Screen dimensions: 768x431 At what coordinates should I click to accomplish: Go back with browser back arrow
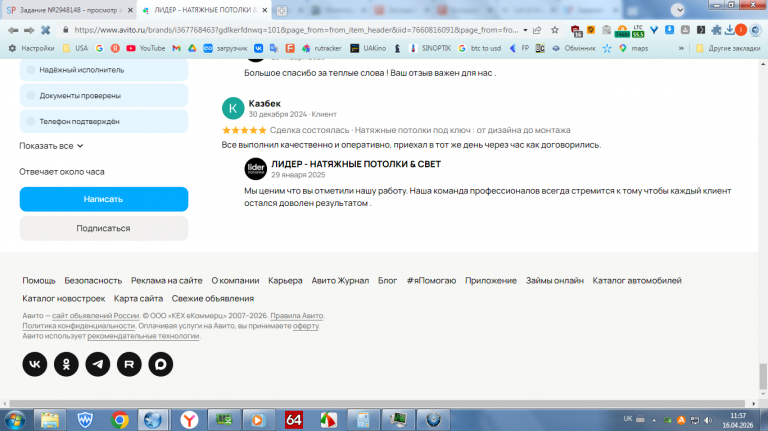(x=13, y=30)
